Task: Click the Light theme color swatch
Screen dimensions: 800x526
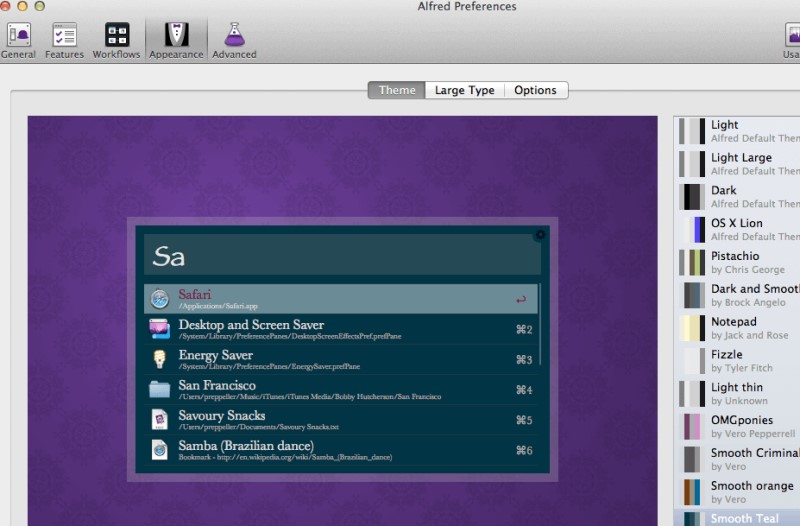Action: click(692, 131)
